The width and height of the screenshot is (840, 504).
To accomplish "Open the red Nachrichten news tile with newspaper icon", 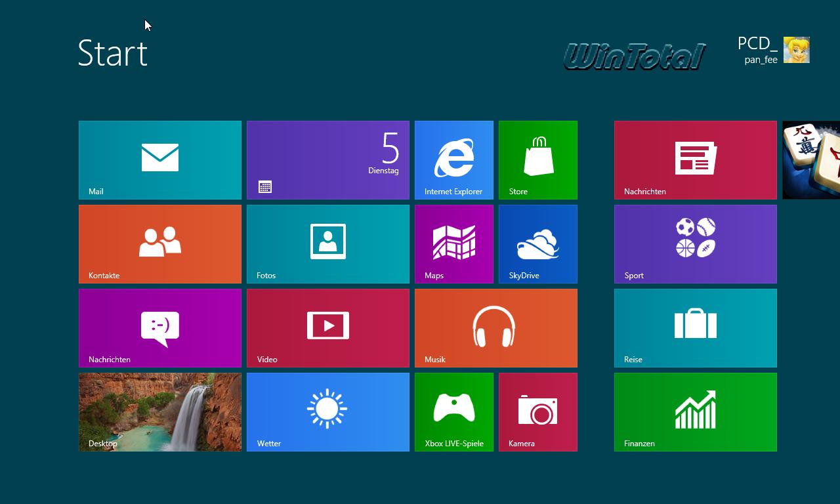I will coord(696,160).
